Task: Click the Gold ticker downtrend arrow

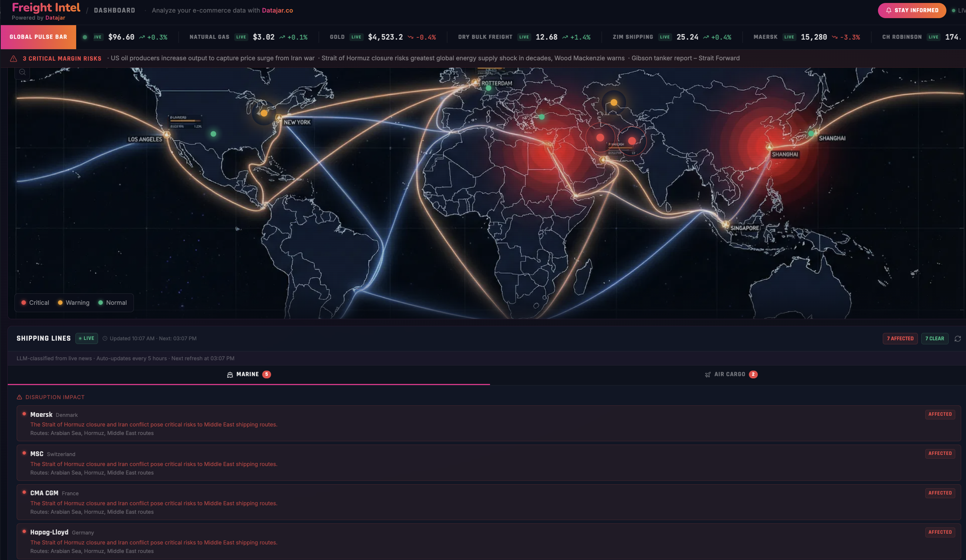Action: coord(411,37)
